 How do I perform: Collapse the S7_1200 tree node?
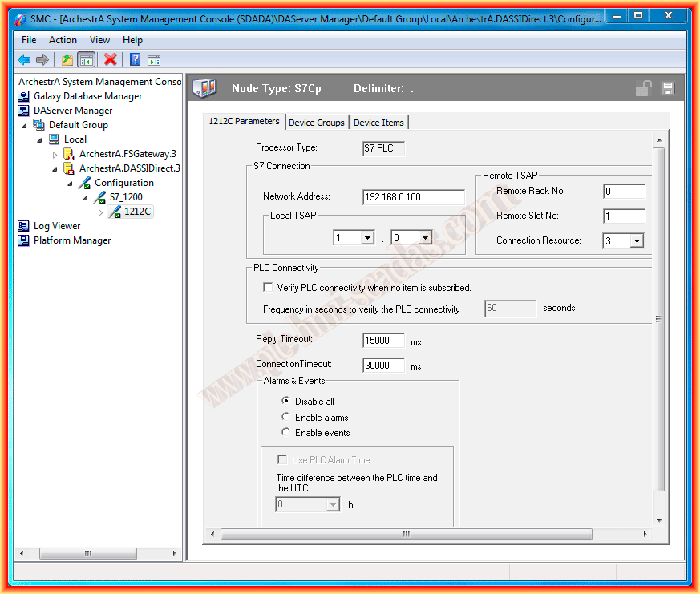tap(86, 197)
